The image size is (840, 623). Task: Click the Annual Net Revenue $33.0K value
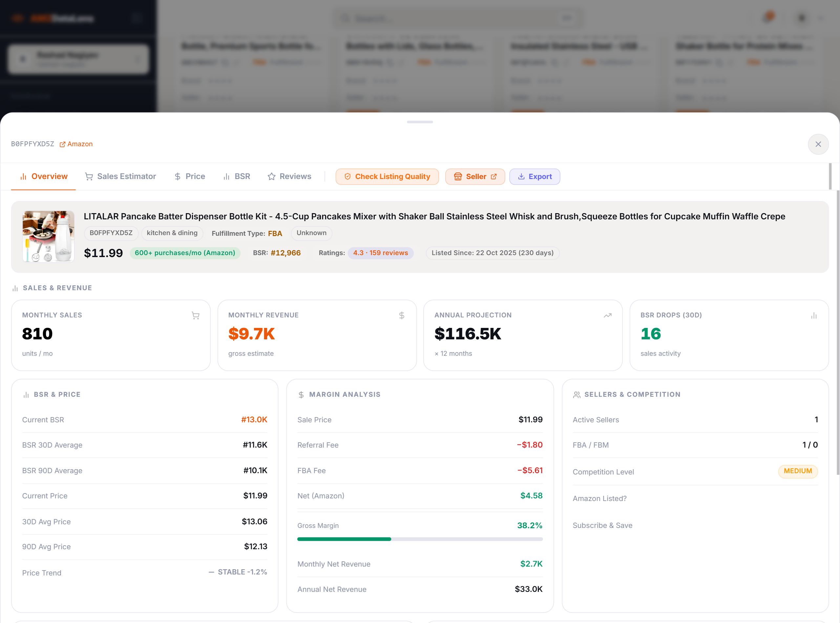(529, 590)
